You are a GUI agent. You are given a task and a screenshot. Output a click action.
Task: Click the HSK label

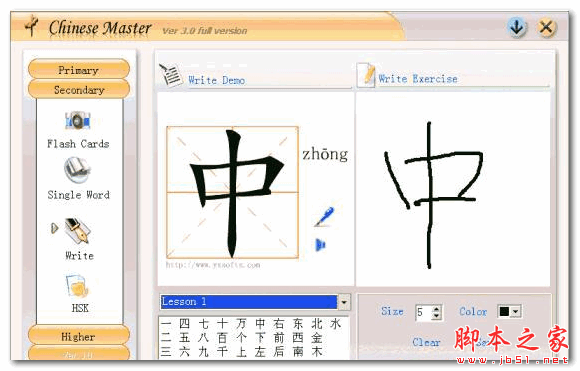[x=80, y=308]
